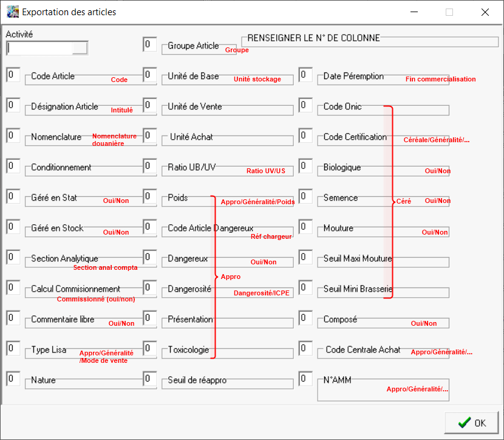Image resolution: width=504 pixels, height=440 pixels.
Task: Click the OK button with green checkmark
Action: (471, 423)
